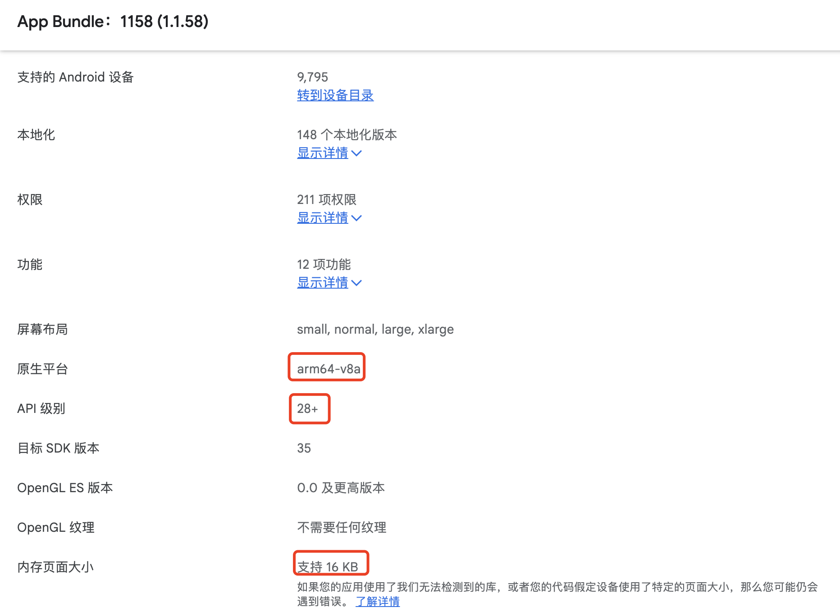Click the 内存页面大小 row label
The height and width of the screenshot is (616, 840).
55,566
